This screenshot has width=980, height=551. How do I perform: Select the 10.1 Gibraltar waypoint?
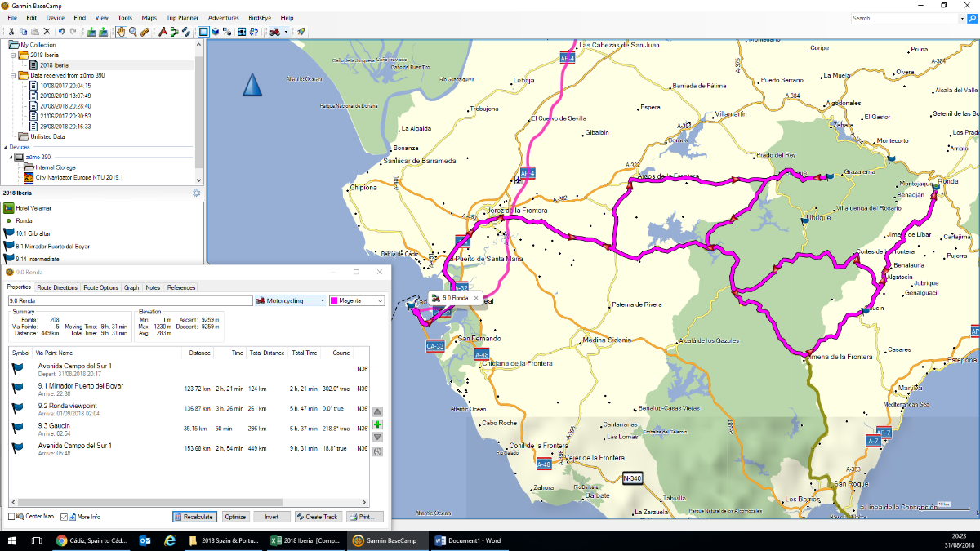click(33, 233)
